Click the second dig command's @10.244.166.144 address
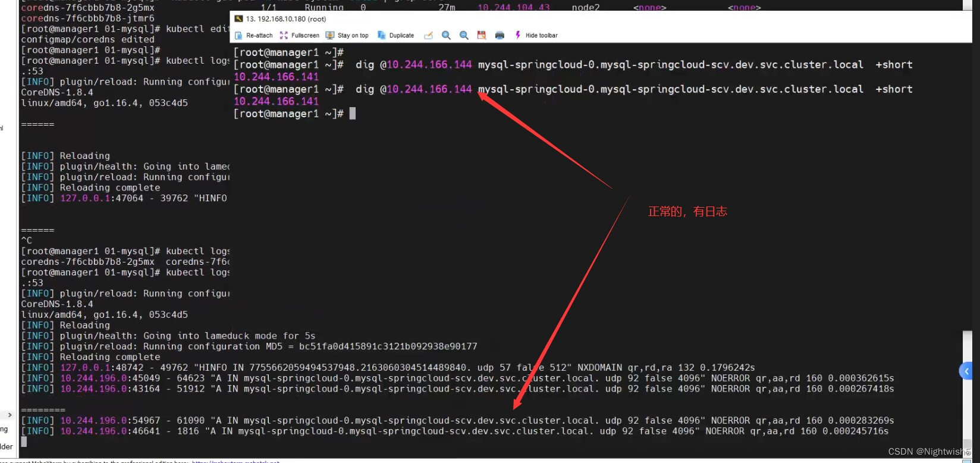The height and width of the screenshot is (463, 980). point(426,89)
